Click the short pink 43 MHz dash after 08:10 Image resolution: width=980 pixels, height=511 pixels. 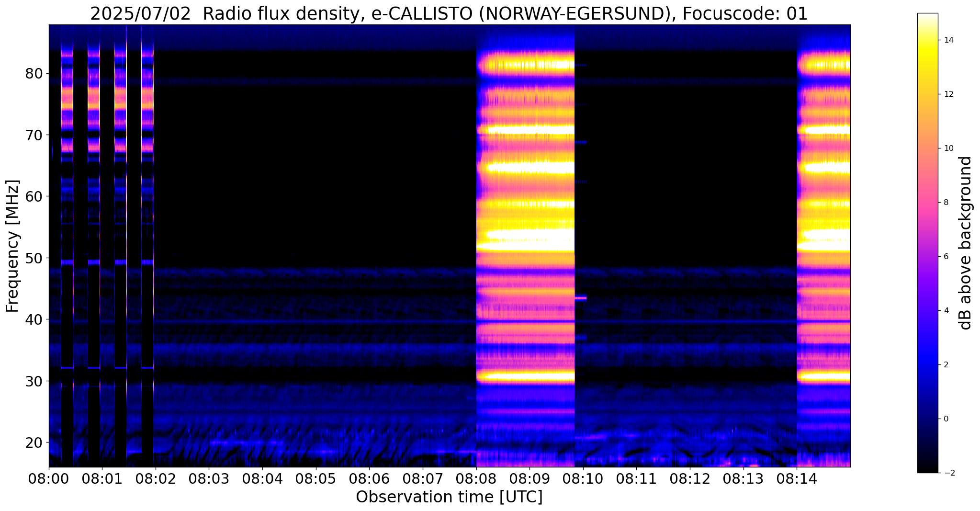click(x=581, y=298)
